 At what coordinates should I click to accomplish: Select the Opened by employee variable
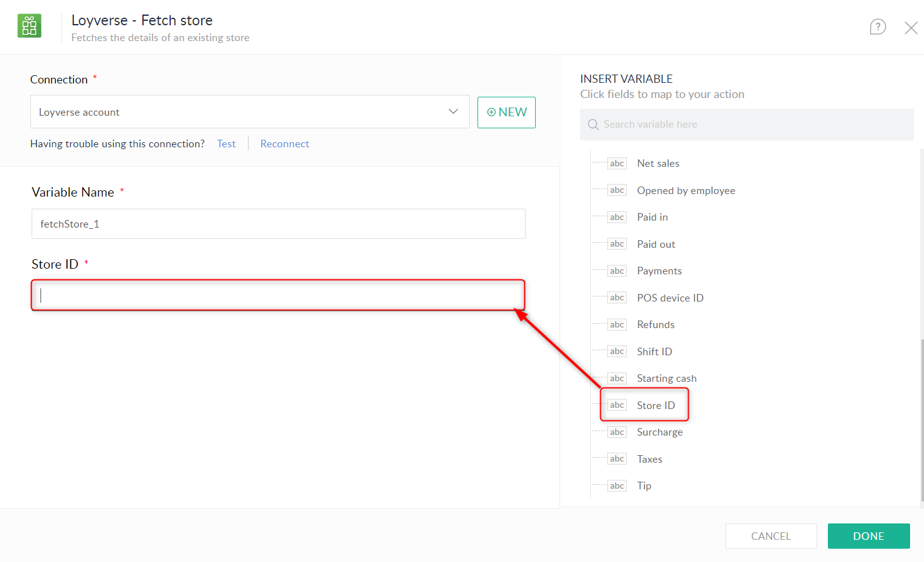686,191
